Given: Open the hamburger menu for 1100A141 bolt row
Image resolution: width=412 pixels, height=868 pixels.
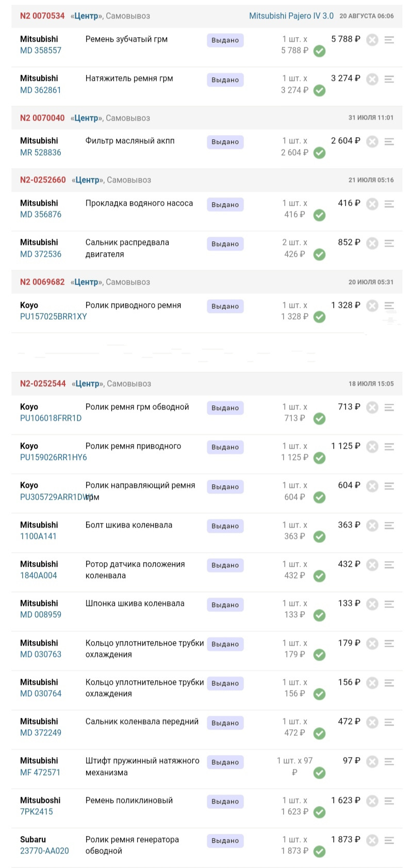Looking at the screenshot, I should pos(389,526).
